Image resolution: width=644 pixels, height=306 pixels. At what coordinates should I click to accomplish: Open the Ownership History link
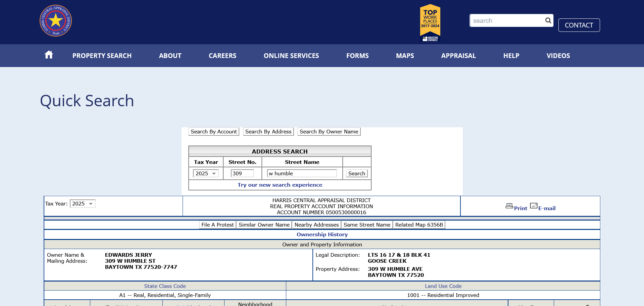coord(322,235)
